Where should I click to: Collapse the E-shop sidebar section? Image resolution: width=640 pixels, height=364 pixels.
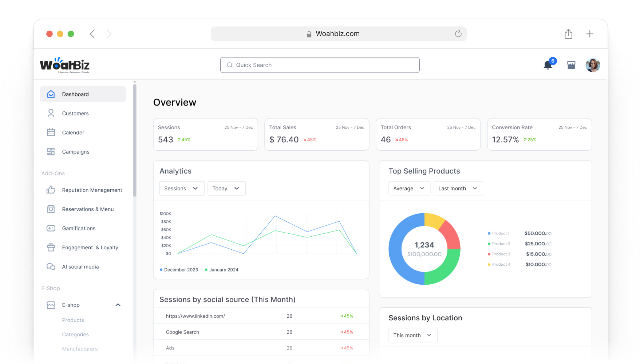[x=118, y=305]
